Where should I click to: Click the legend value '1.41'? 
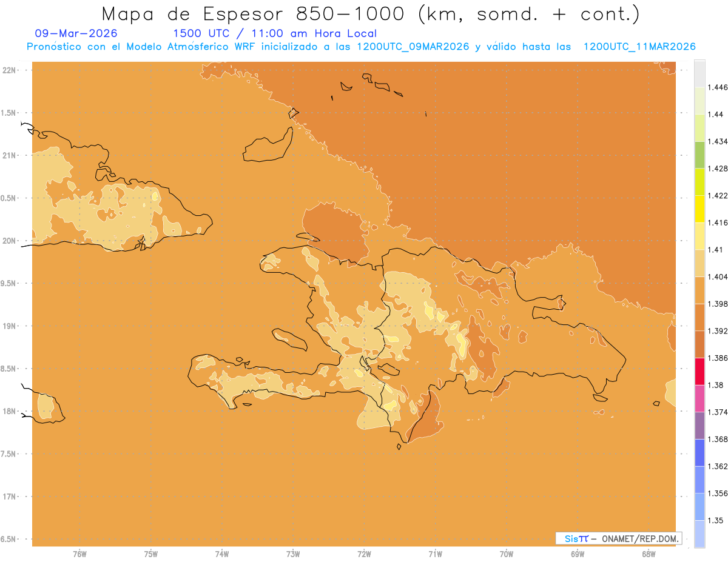coord(716,249)
